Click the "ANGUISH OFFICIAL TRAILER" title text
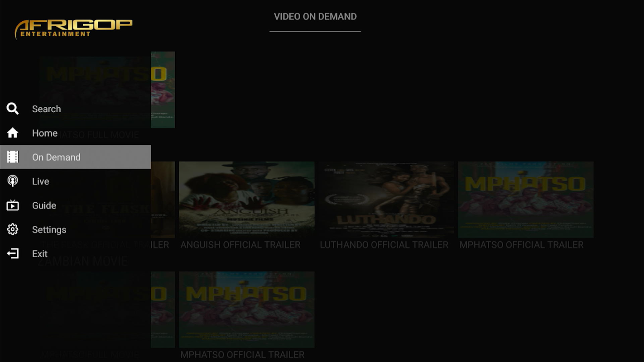Image resolution: width=644 pixels, height=362 pixels. pos(240,245)
